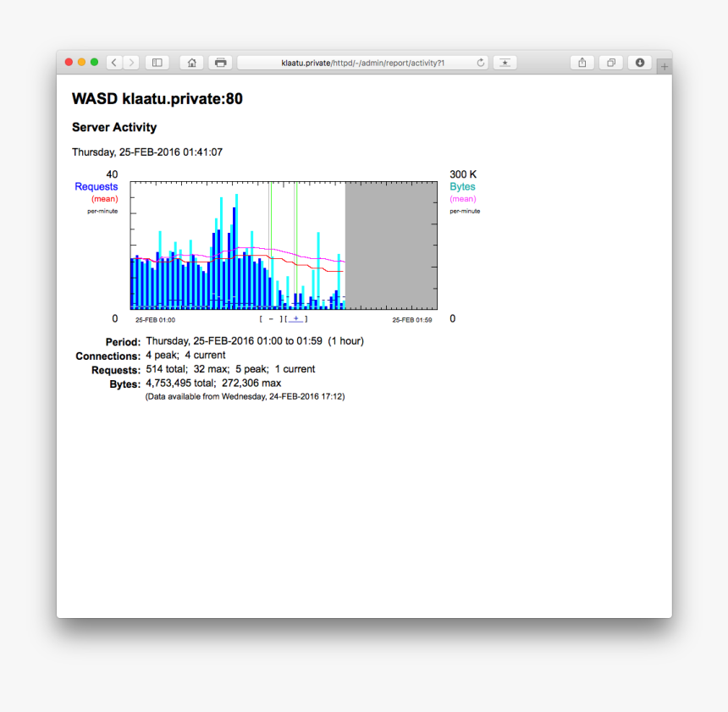Reload the activity report page

click(x=481, y=63)
